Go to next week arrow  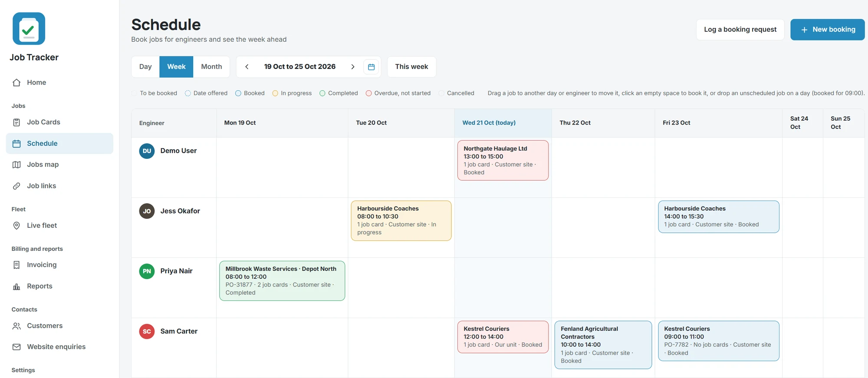[x=353, y=67]
